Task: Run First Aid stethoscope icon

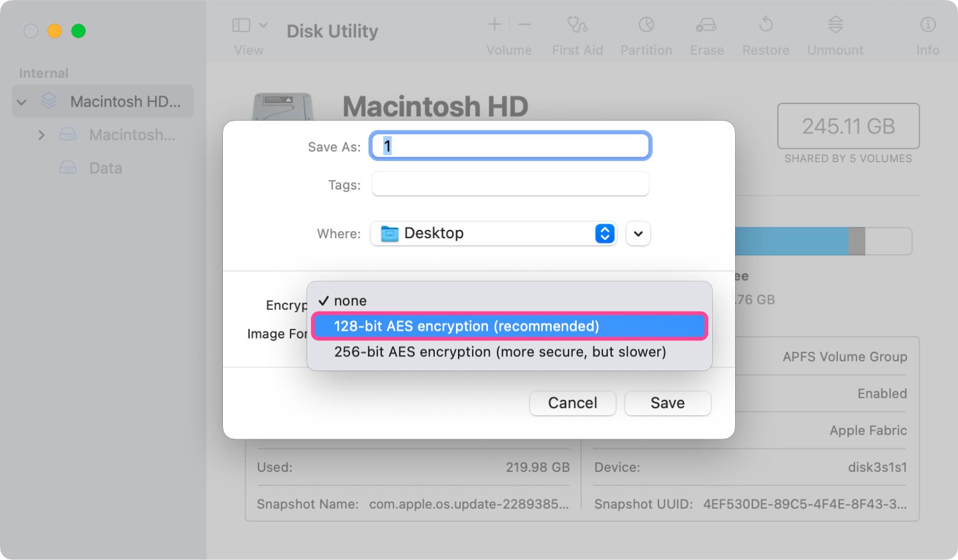Action: [577, 25]
